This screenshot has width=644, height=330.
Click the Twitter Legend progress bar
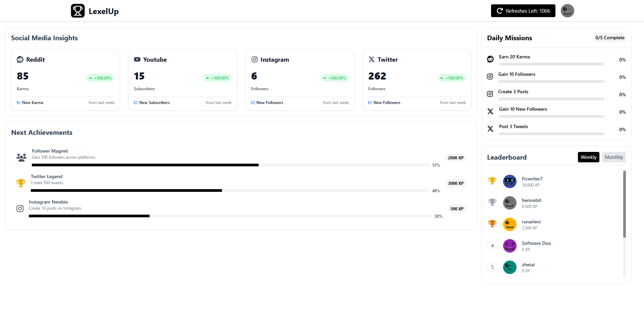[230, 190]
